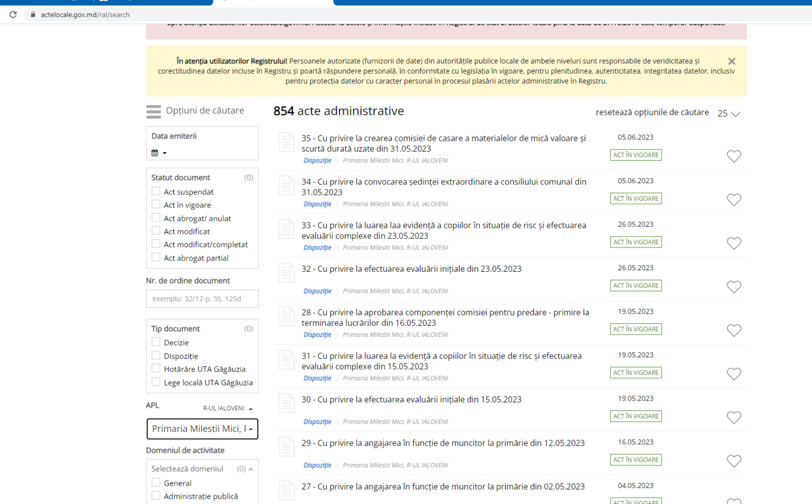
Task: Click the date 26.05.2023 on act 33
Action: (x=636, y=225)
